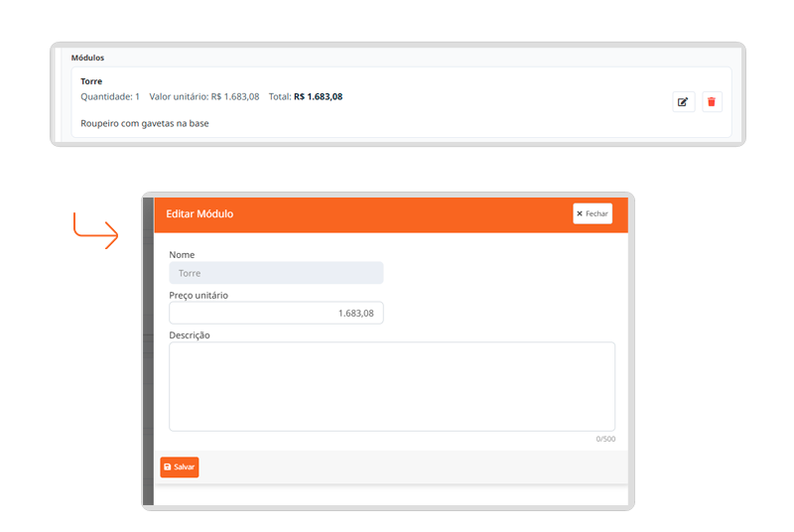Screen dimensions: 794x532
Task: Click the edit pencil icon for Torre module
Action: (683, 101)
